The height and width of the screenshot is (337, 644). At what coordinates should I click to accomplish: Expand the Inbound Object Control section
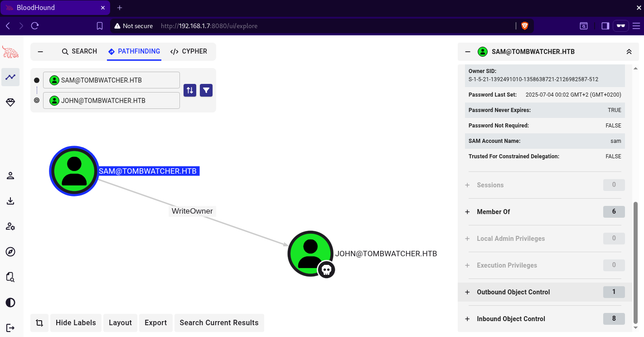pyautogui.click(x=511, y=319)
